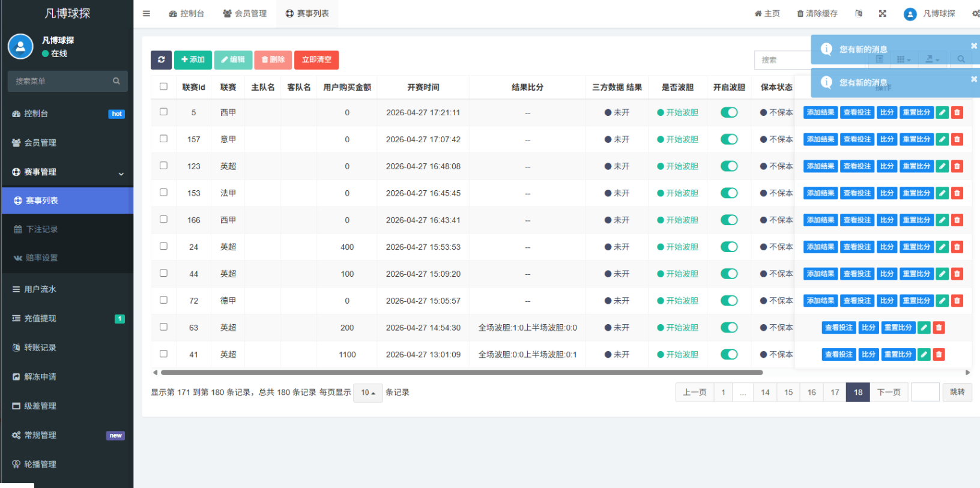The width and height of the screenshot is (980, 488).
Task: Tick the select-all checkbox in table header
Action: [x=163, y=86]
